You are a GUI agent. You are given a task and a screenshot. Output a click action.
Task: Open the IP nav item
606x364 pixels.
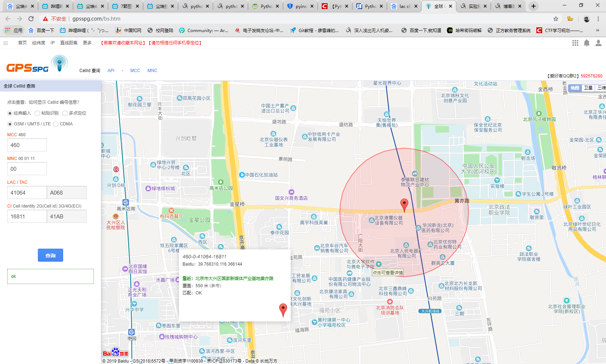click(x=53, y=43)
